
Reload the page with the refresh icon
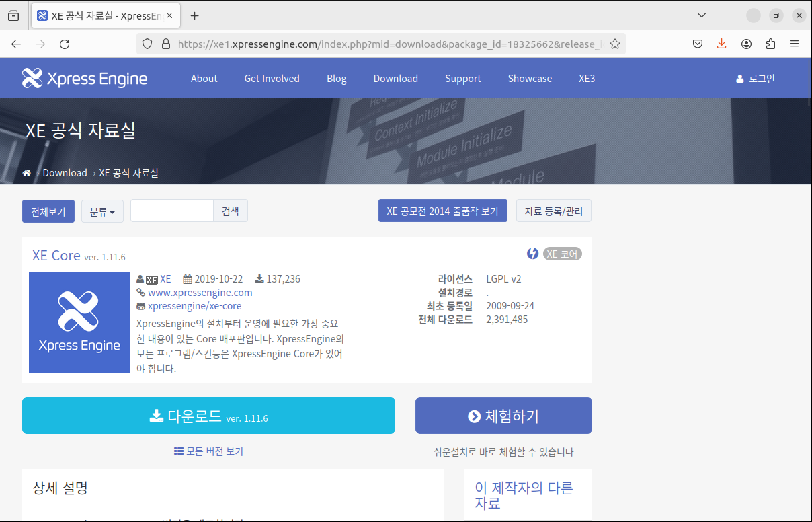(65, 44)
